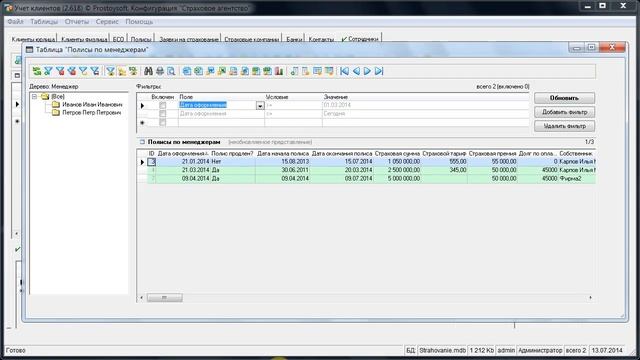640x360 pixels.
Task: Click the 'Нет' cell in first row
Action: click(x=233, y=162)
